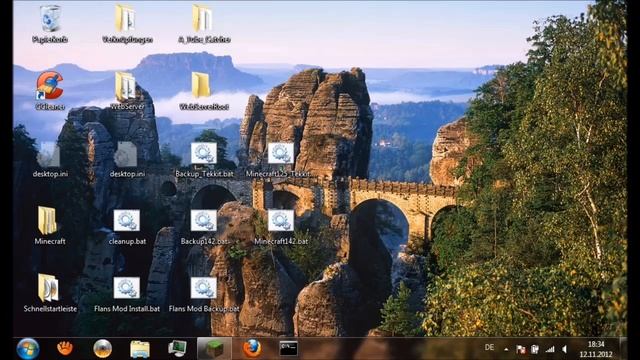This screenshot has height=360, width=640.
Task: Open Windows Explorer from the taskbar
Action: pyautogui.click(x=140, y=349)
